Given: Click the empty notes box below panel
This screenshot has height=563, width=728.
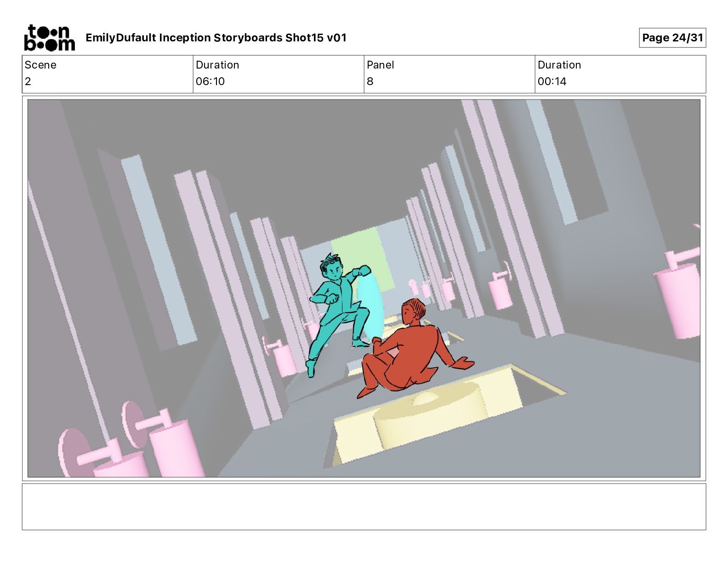Looking at the screenshot, I should point(364,506).
